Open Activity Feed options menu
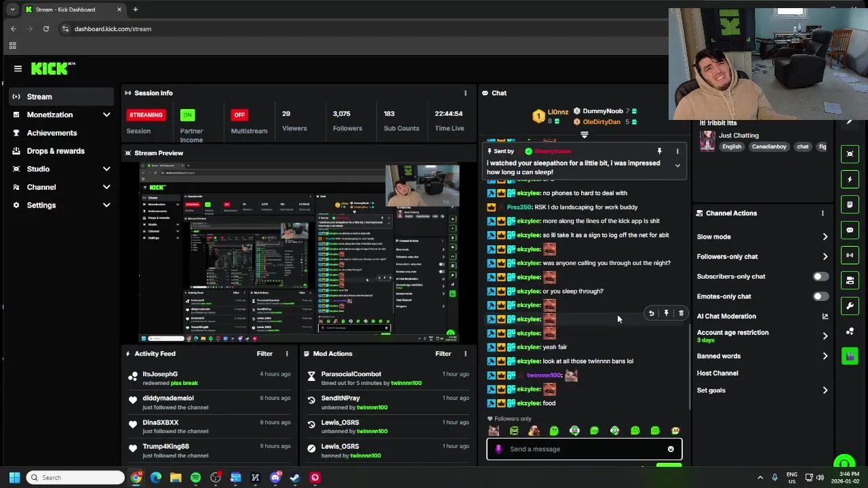This screenshot has width=868, height=488. coord(287,354)
